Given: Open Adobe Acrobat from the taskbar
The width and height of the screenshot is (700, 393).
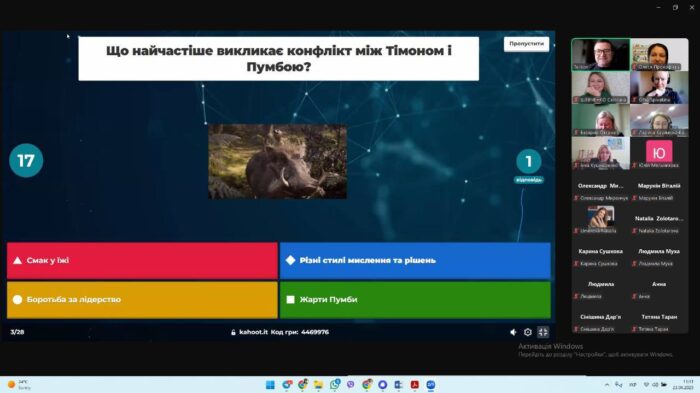Looking at the screenshot, I should (x=415, y=385).
